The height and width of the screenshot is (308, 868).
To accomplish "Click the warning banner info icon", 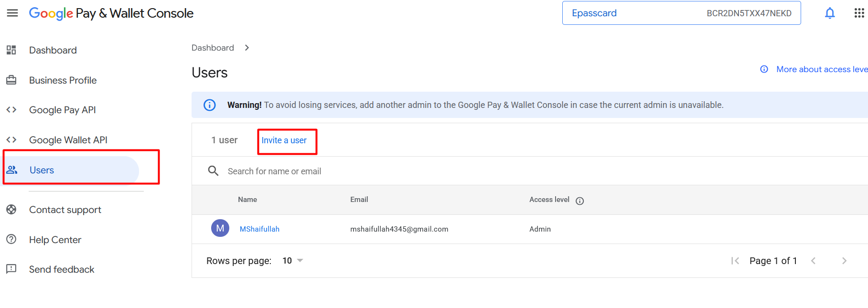I will click(210, 105).
